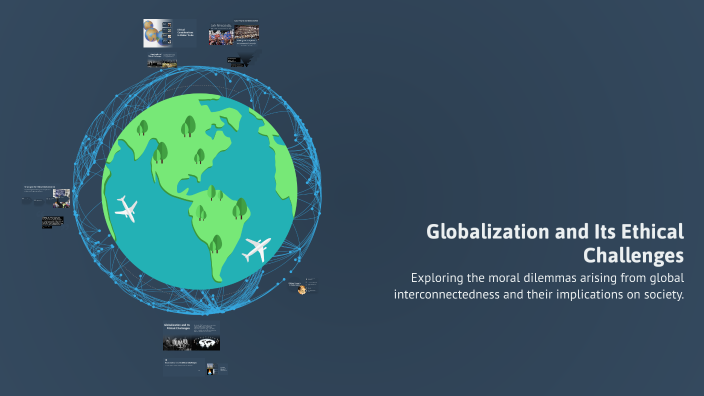Viewport: 704px width, 396px height.
Task: Click the title "Globalization and Its Ethical Challenges"
Action: click(555, 243)
